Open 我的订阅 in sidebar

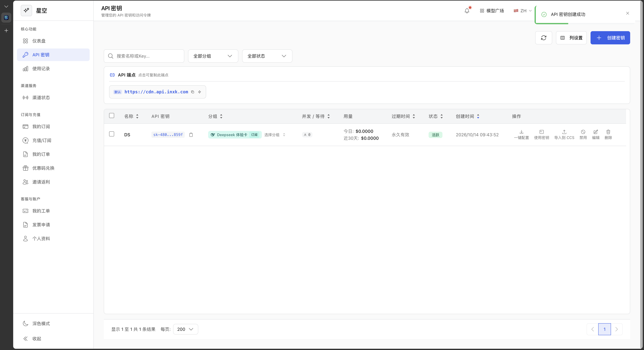(53, 127)
